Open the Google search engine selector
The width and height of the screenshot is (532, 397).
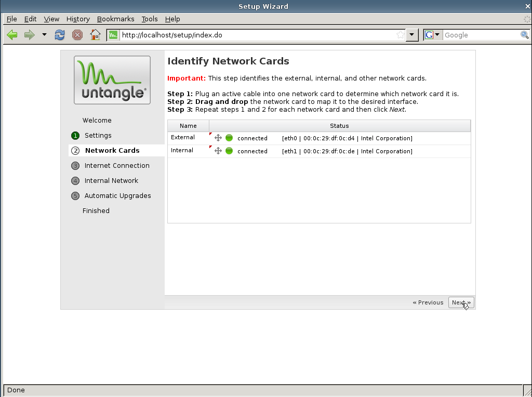click(x=433, y=35)
